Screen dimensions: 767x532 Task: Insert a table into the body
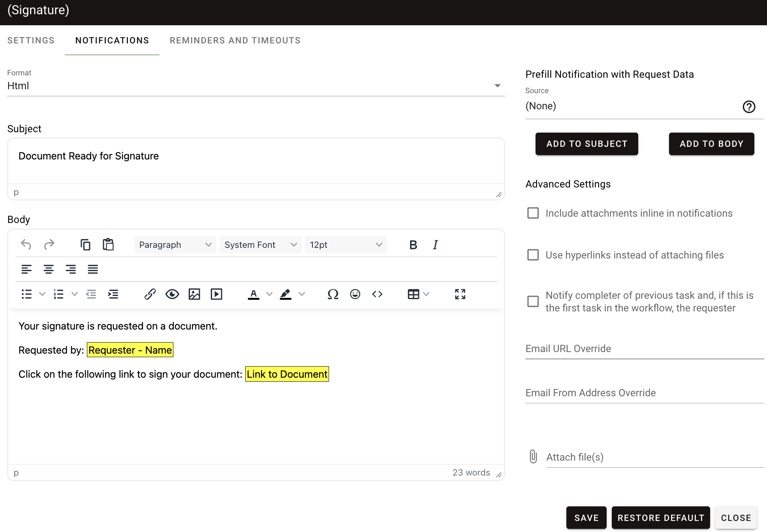click(413, 294)
